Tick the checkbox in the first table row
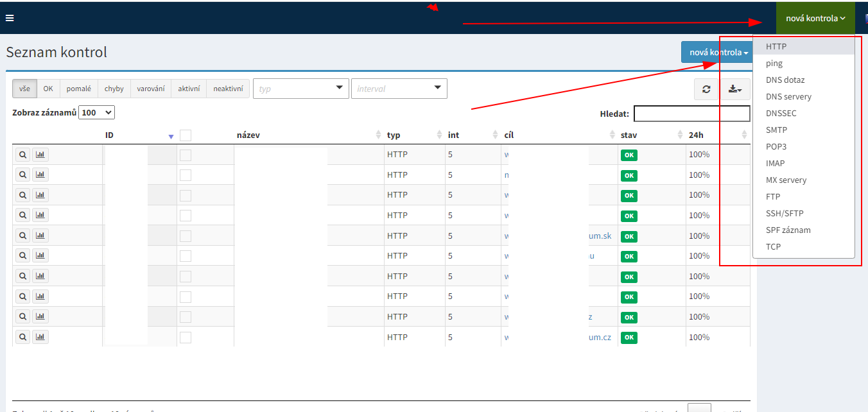Screen dimensions: 868x412 click(186, 155)
